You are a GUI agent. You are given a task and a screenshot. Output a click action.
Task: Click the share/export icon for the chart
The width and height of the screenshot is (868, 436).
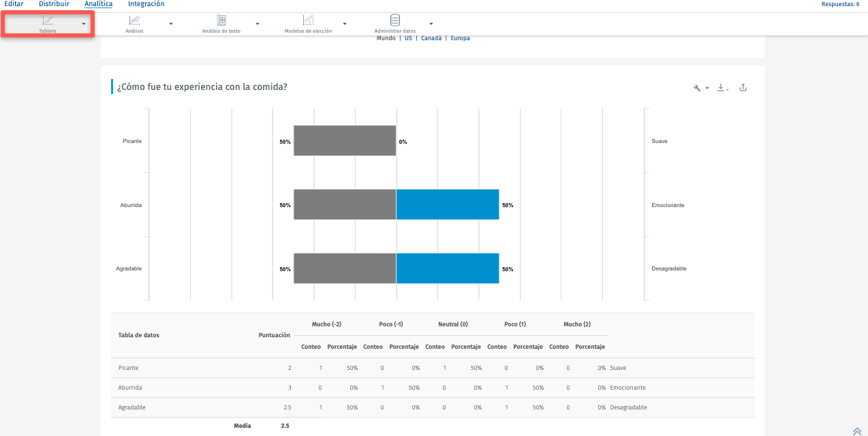743,87
